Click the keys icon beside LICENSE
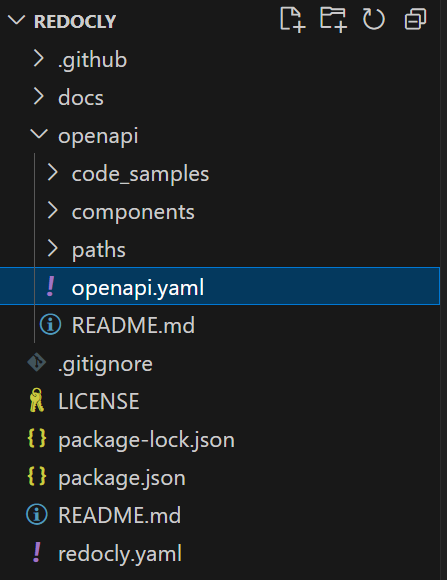447x580 pixels. click(37, 401)
